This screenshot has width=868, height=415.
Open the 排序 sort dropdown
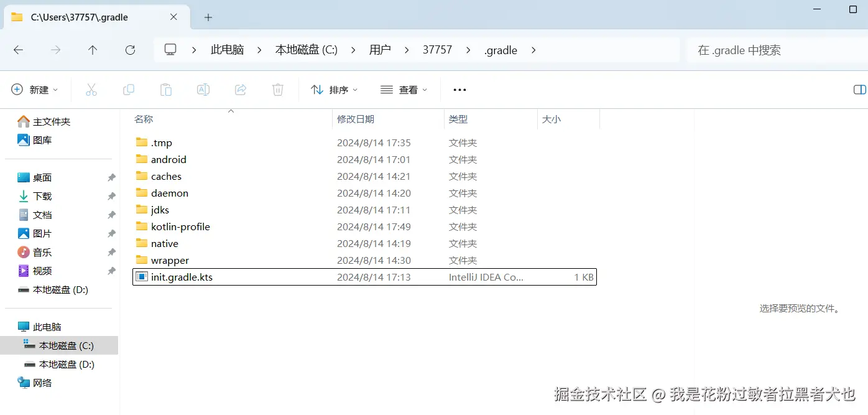point(335,90)
